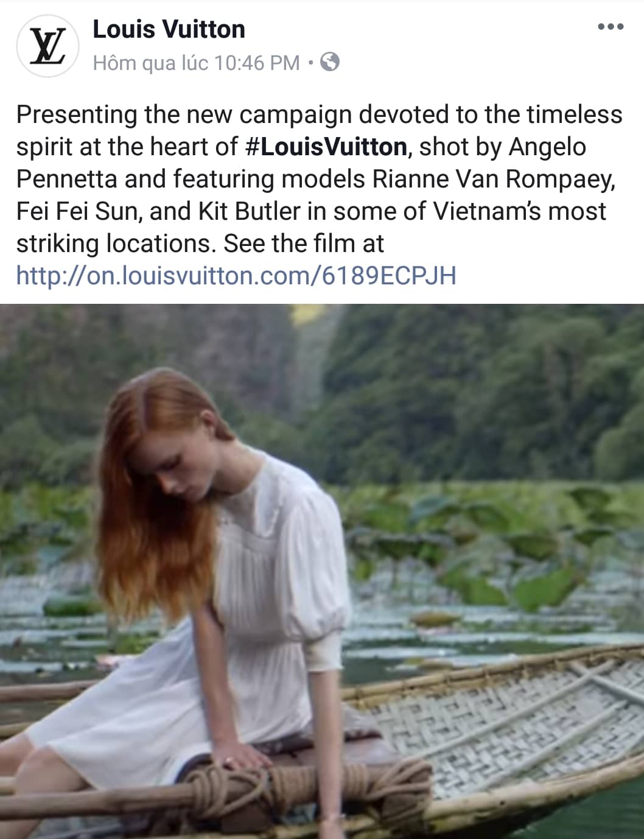This screenshot has width=644, height=839.
Task: Click the red-haired model's face in photo
Action: pyautogui.click(x=180, y=478)
